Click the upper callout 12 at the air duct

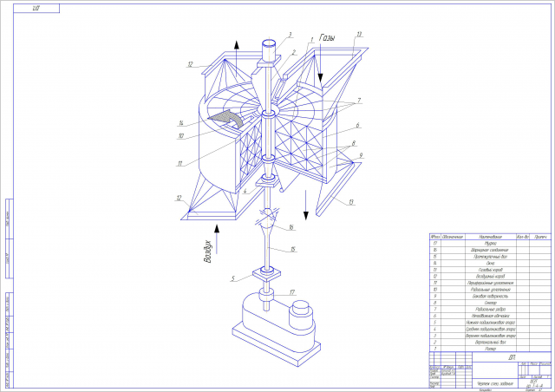pos(191,64)
